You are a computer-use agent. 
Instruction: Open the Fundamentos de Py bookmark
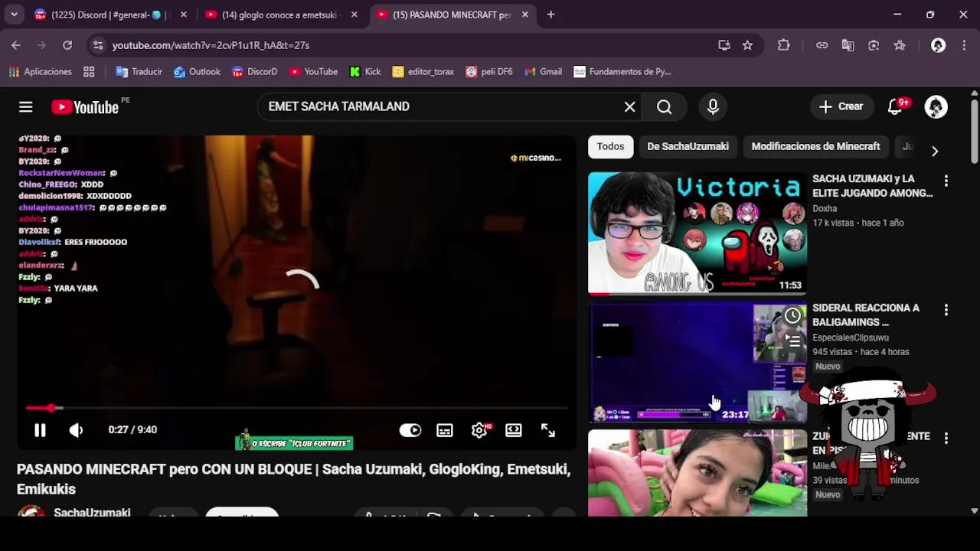click(622, 72)
